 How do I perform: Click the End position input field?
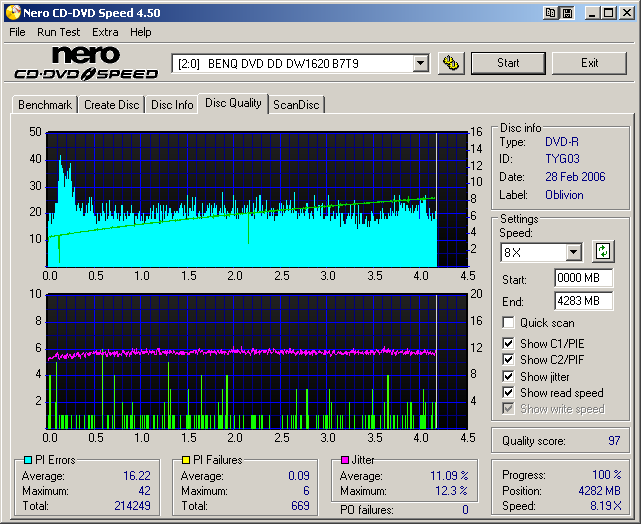pyautogui.click(x=583, y=300)
